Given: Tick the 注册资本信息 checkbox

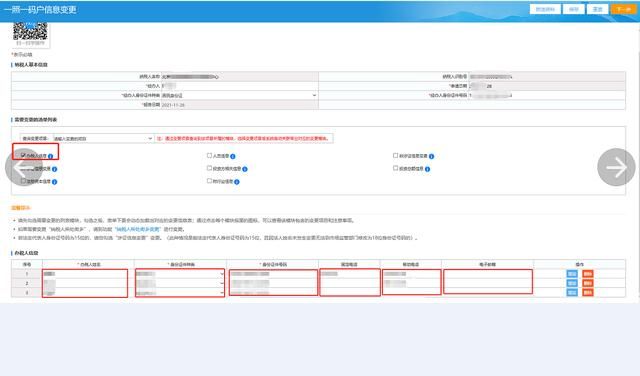Looking at the screenshot, I should point(23,181).
